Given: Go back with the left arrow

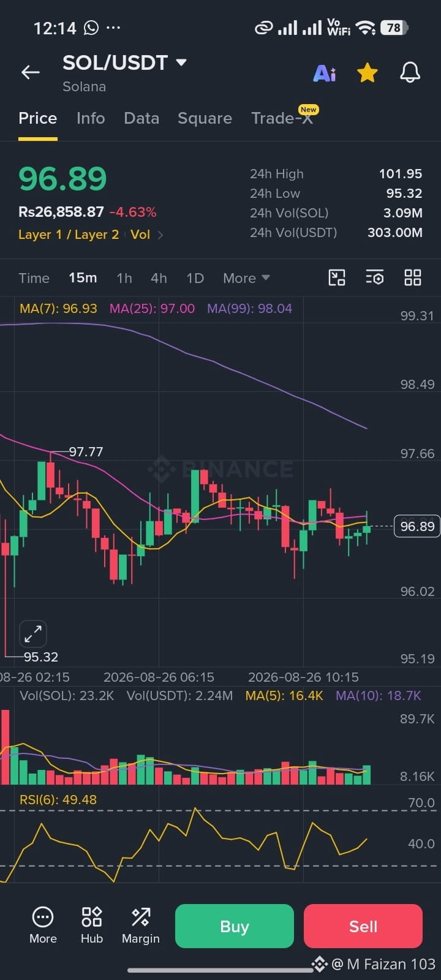Looking at the screenshot, I should point(31,72).
